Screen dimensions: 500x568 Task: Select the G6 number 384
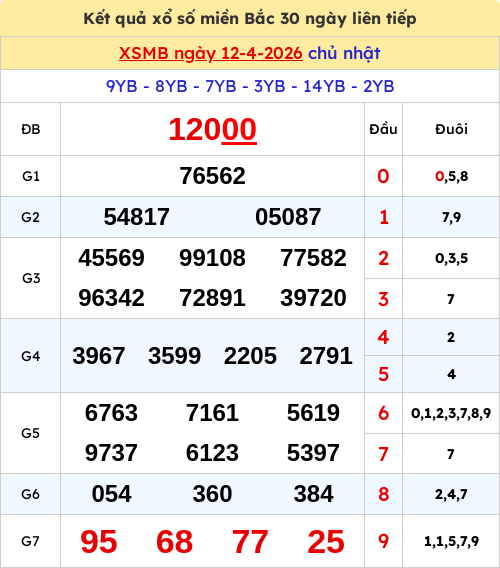[x=313, y=494]
